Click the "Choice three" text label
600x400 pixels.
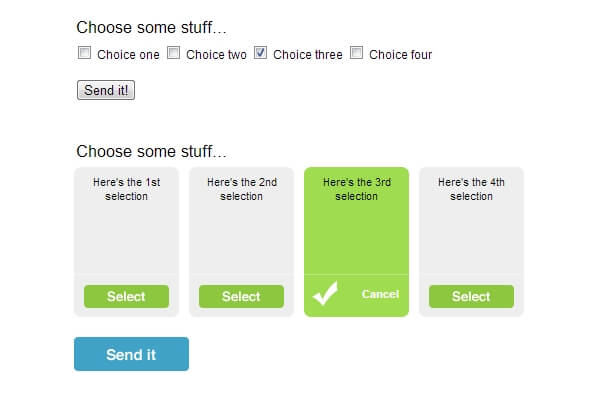308,55
